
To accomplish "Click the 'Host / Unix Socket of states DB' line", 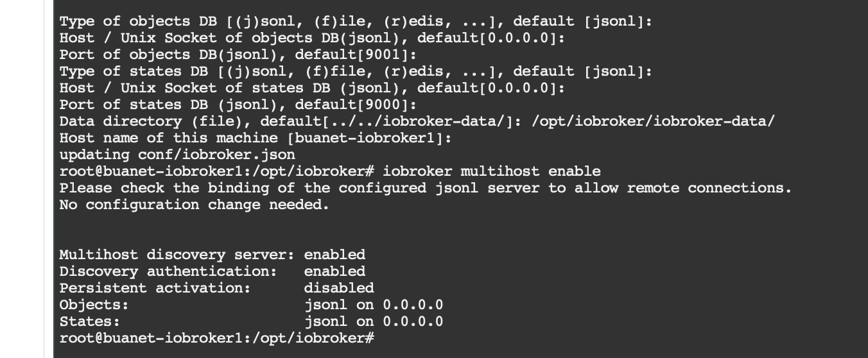I will coord(312,88).
